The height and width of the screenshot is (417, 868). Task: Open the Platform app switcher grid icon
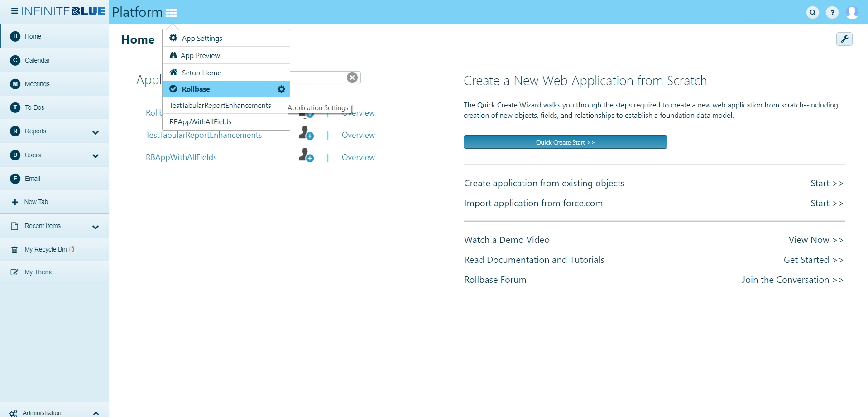pos(171,13)
